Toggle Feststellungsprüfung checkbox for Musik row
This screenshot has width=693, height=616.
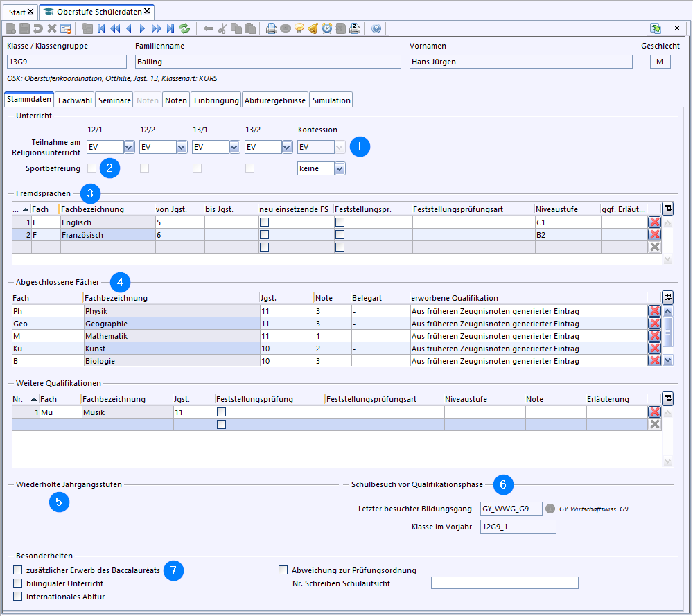(x=221, y=412)
